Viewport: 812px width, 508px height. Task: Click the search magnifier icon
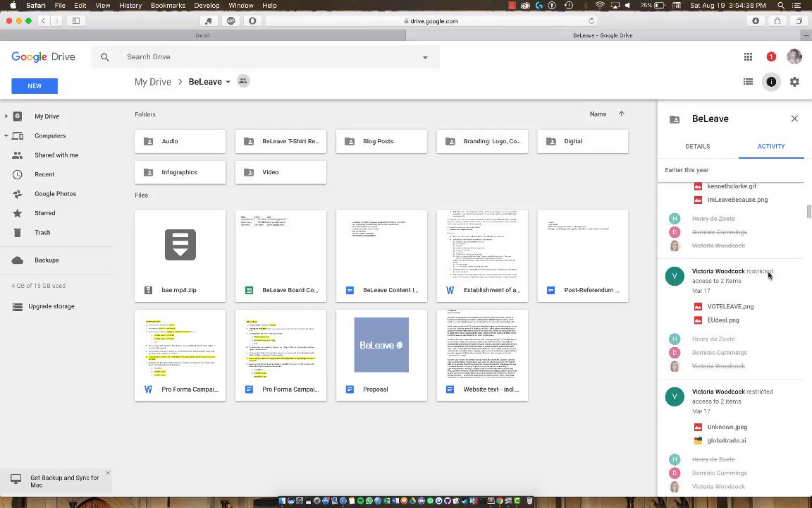click(105, 57)
